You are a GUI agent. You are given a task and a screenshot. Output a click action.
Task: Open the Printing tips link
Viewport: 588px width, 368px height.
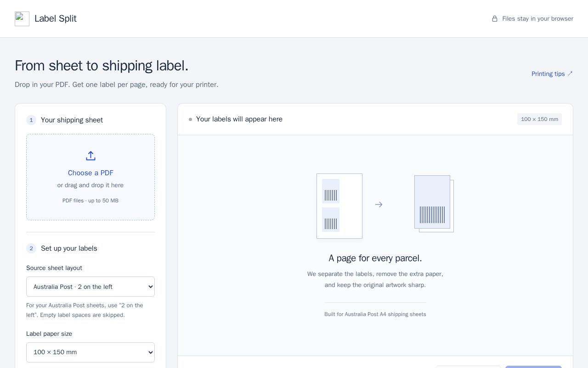pos(552,74)
